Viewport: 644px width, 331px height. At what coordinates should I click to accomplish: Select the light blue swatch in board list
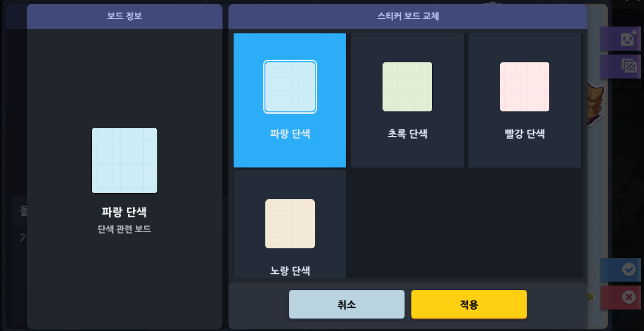(x=290, y=87)
